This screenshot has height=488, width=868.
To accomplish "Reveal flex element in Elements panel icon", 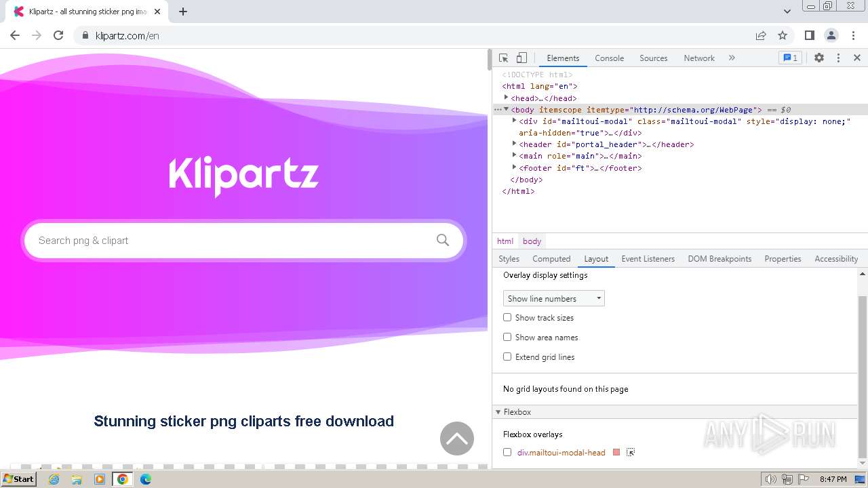I will coord(631,452).
